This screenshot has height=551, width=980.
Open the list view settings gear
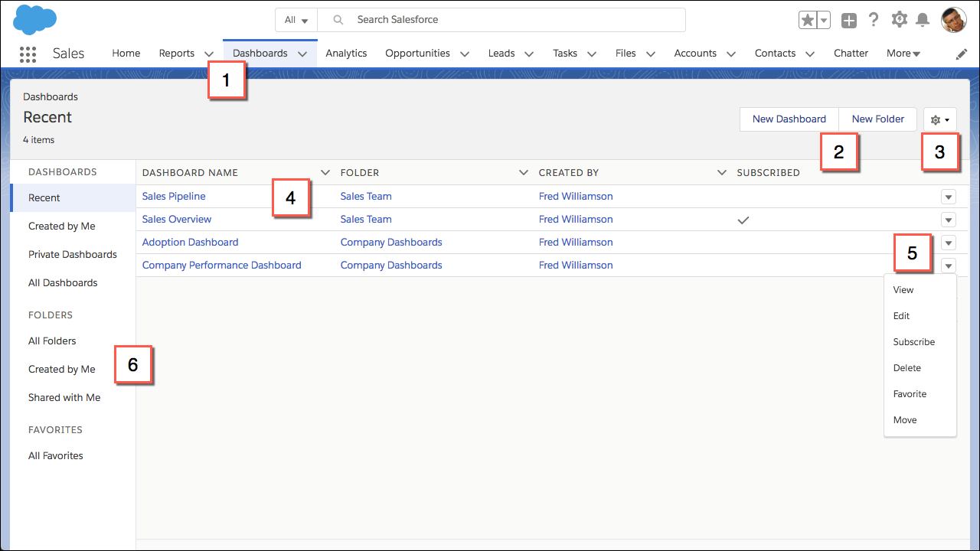click(x=940, y=119)
